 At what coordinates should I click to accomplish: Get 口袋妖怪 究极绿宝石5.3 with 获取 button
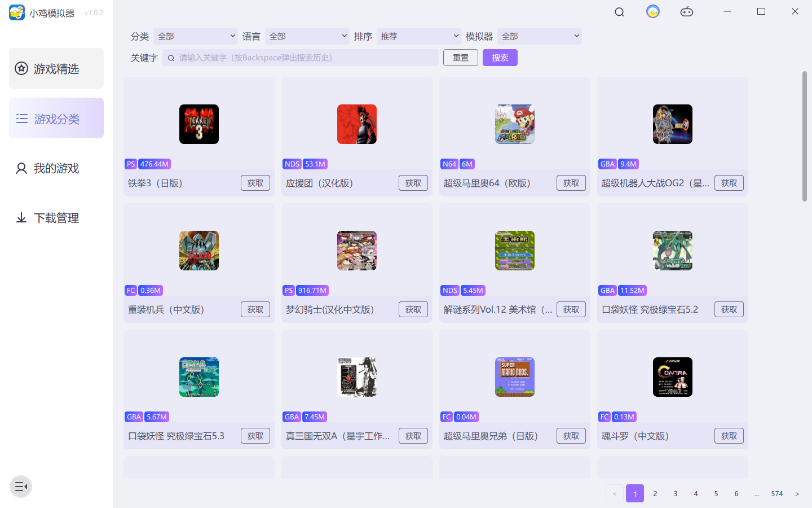pos(255,436)
